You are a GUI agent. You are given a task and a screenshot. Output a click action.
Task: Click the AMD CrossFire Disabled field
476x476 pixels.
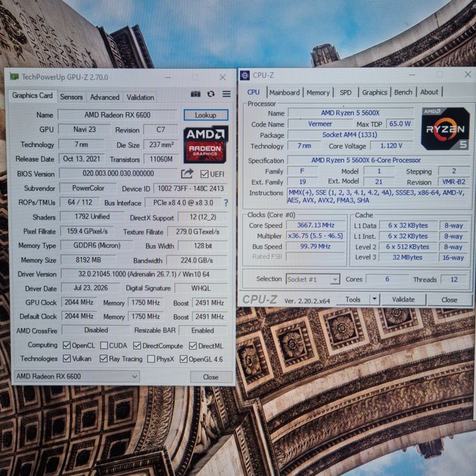point(97,330)
